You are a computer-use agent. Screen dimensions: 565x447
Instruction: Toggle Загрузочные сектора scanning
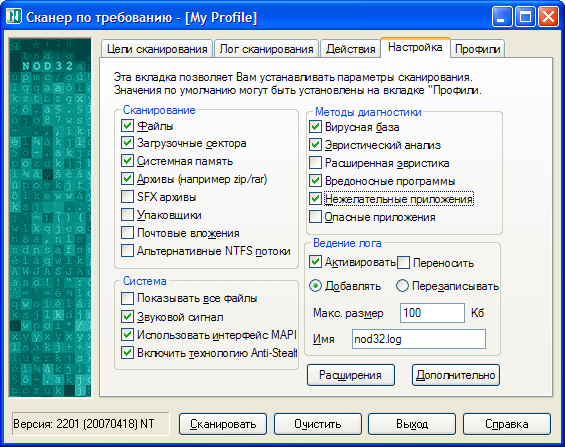127,143
